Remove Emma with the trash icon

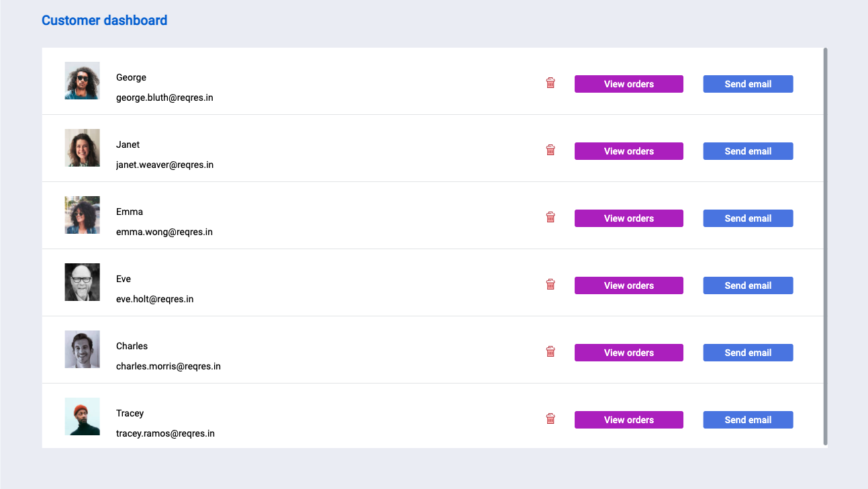(550, 218)
